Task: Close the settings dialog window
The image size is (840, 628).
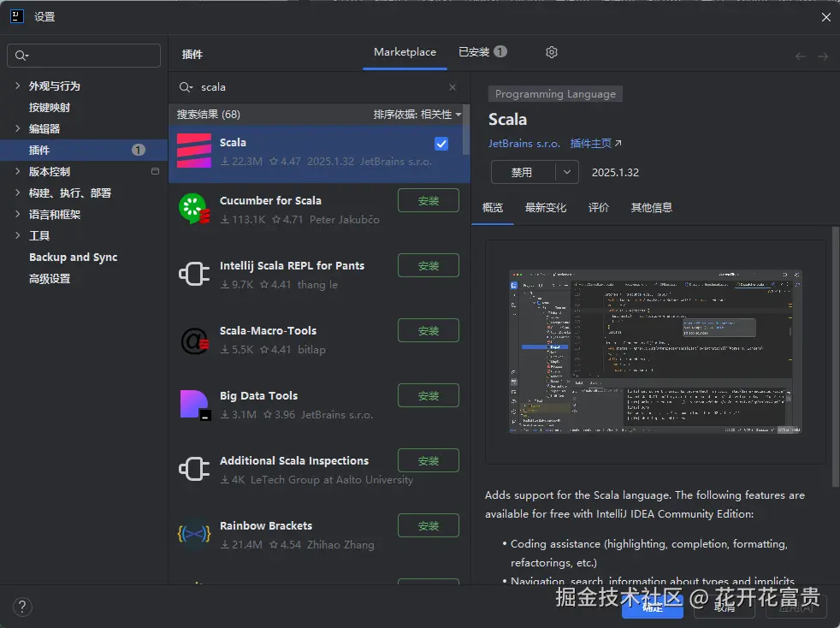Action: tap(825, 17)
